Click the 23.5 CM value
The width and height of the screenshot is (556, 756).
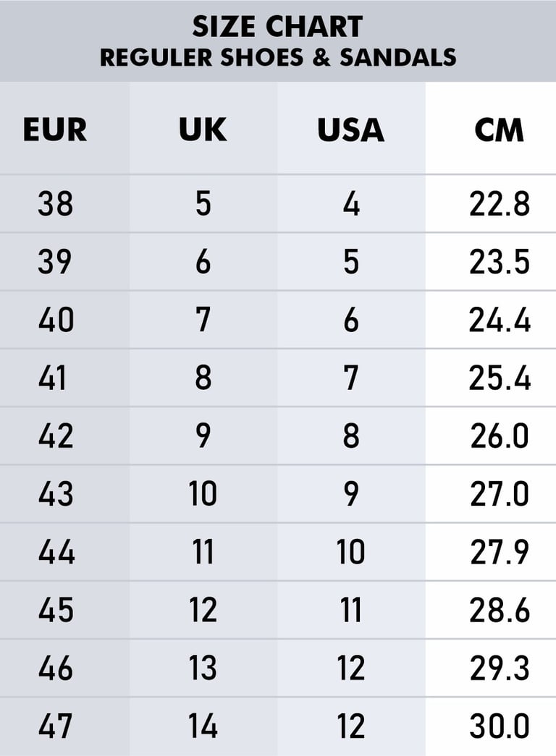[x=500, y=262]
